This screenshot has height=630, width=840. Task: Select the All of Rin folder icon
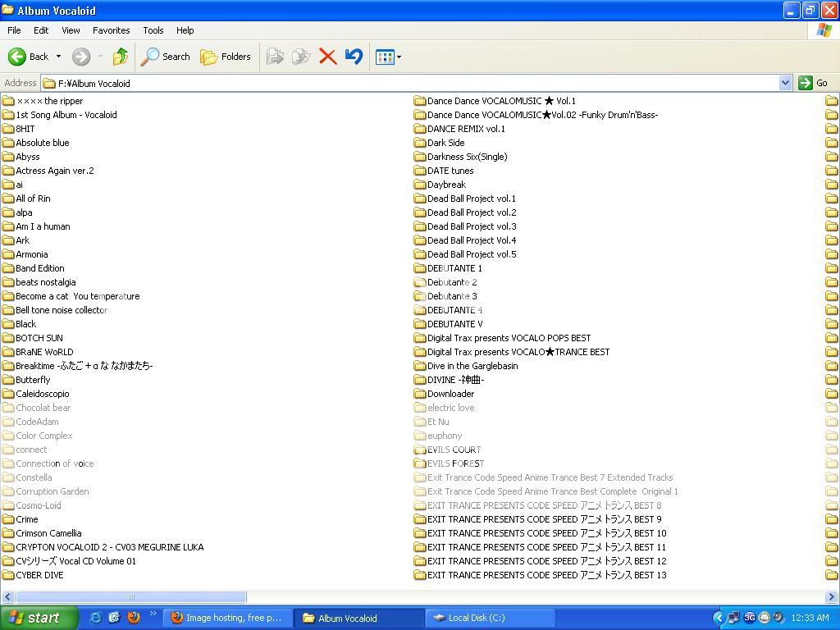pyautogui.click(x=8, y=199)
